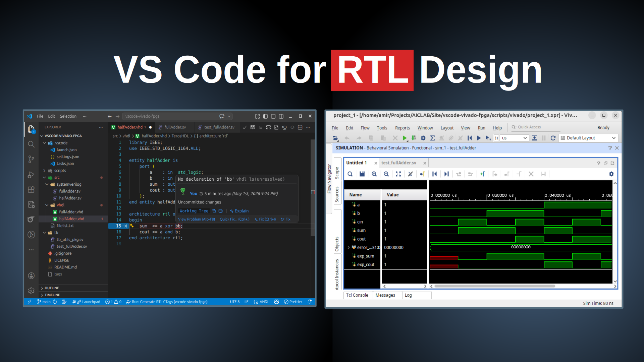This screenshot has width=644, height=362.
Task: Click the notifications bell in VS Code status bar
Action: [x=310, y=302]
